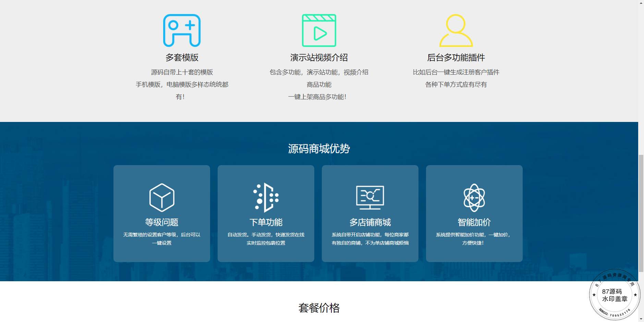
Task: Click the scrollbar down arrow
Action: click(641, 319)
